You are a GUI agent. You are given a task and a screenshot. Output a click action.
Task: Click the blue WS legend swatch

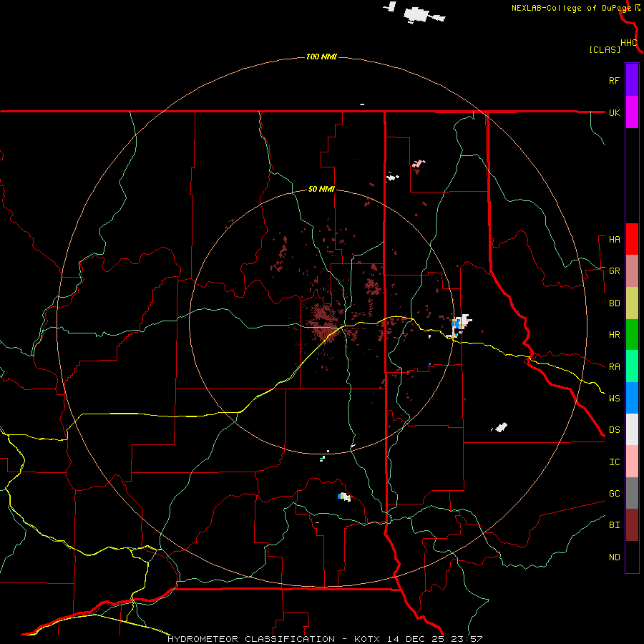(632, 398)
